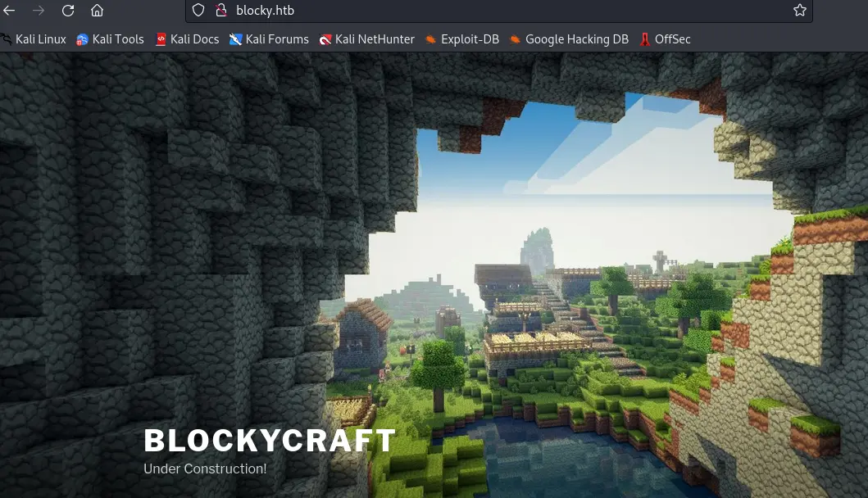868x498 pixels.
Task: Open the Kali NetHunter bookmark
Action: [367, 39]
